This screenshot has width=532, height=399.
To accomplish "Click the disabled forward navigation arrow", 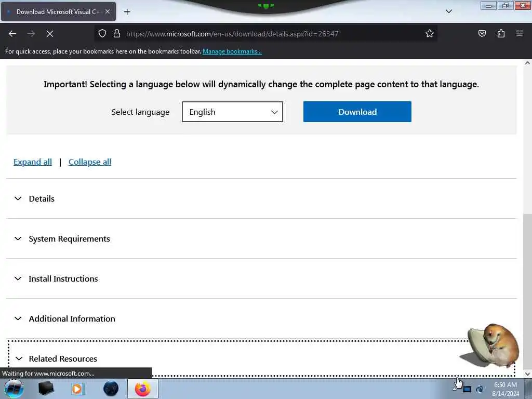I will click(31, 34).
